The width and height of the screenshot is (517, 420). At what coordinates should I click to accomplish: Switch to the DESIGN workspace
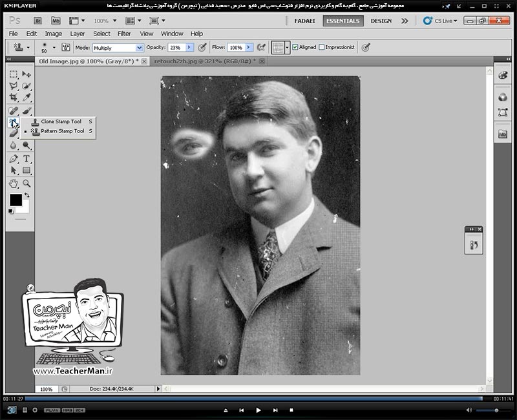(x=381, y=21)
